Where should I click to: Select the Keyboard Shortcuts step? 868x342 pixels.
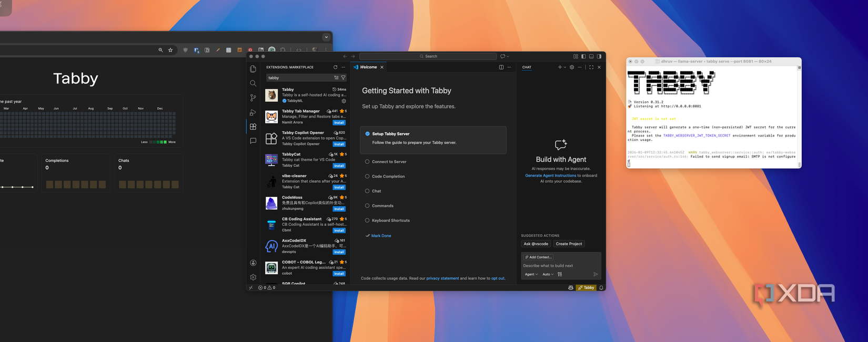[388, 221]
